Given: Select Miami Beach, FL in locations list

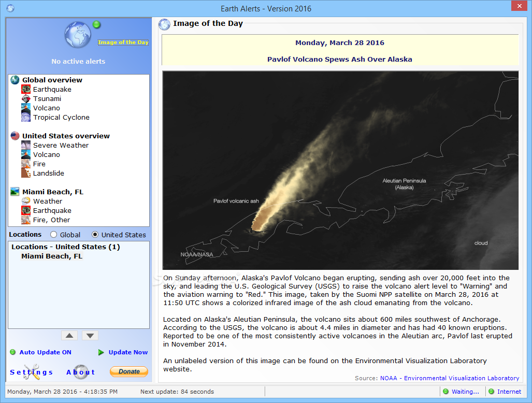Looking at the screenshot, I should [52, 256].
